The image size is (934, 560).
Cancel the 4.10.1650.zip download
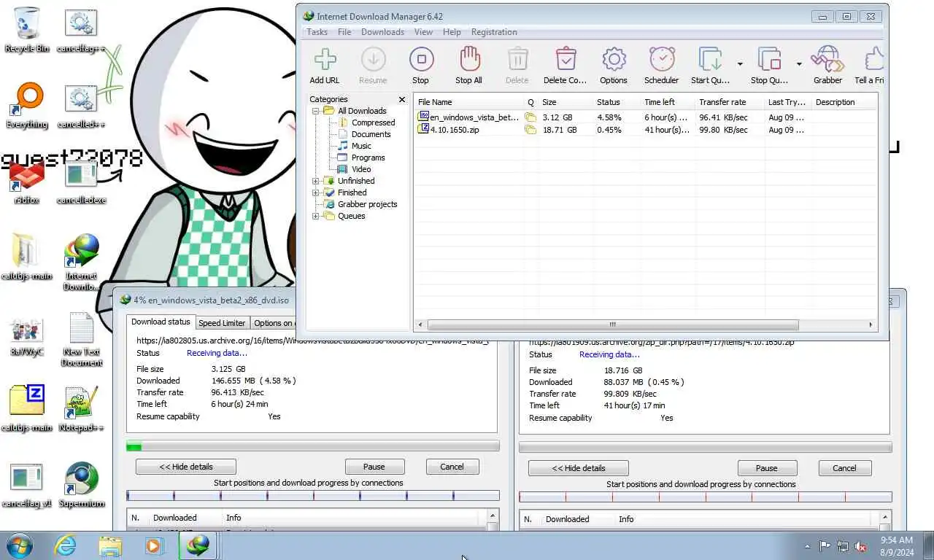coord(844,468)
